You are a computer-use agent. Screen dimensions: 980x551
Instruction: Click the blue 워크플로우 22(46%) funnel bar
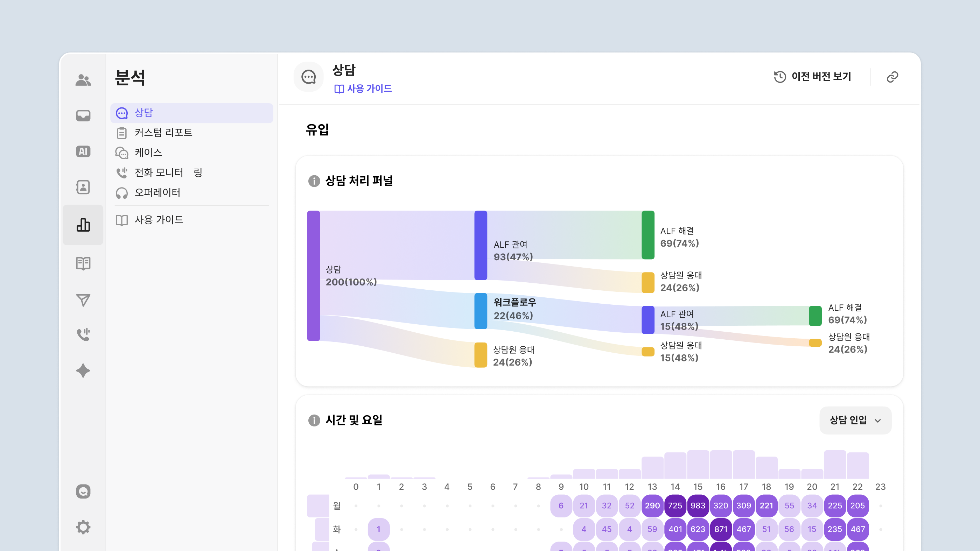click(x=481, y=311)
